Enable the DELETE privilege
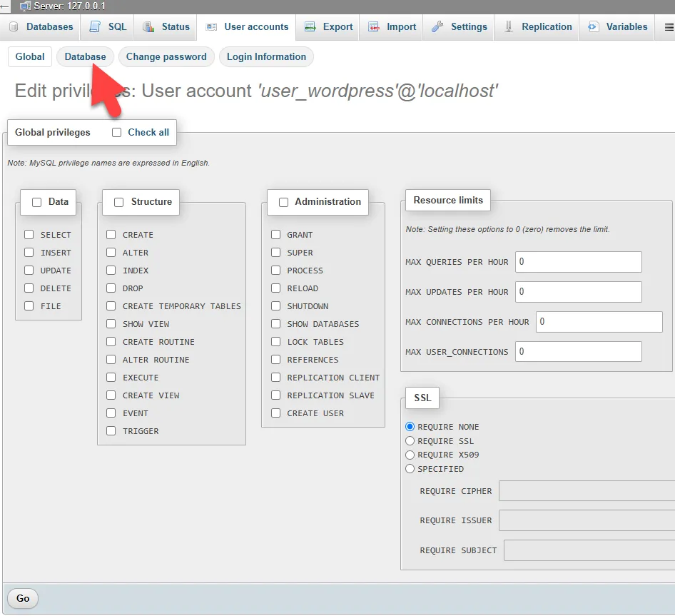This screenshot has width=675, height=616. 29,288
